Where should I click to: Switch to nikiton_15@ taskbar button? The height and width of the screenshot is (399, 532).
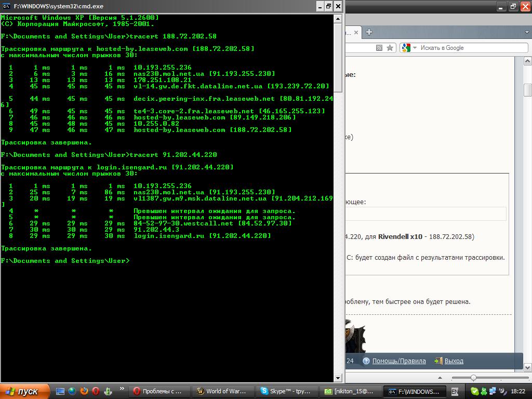pyautogui.click(x=350, y=391)
